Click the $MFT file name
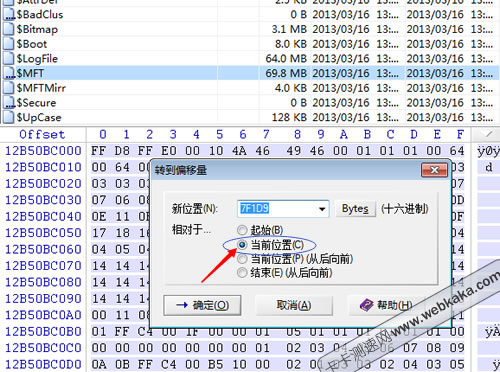 pyautogui.click(x=30, y=73)
